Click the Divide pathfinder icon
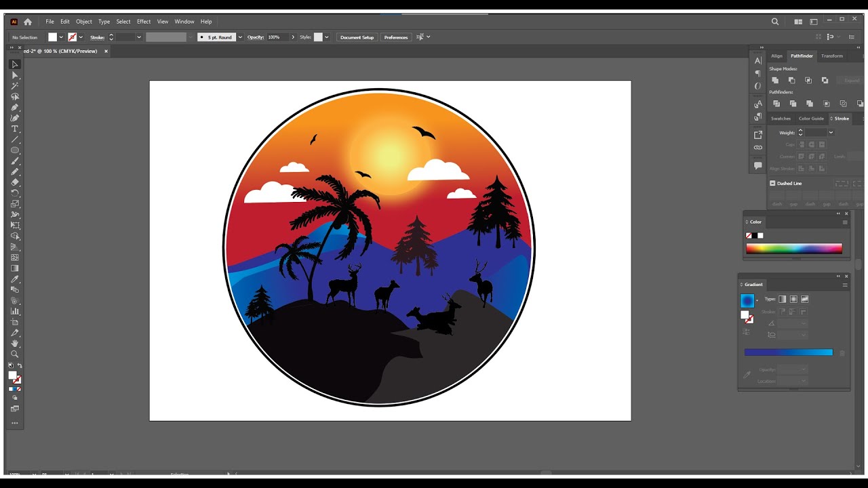The image size is (868, 488). pos(776,104)
